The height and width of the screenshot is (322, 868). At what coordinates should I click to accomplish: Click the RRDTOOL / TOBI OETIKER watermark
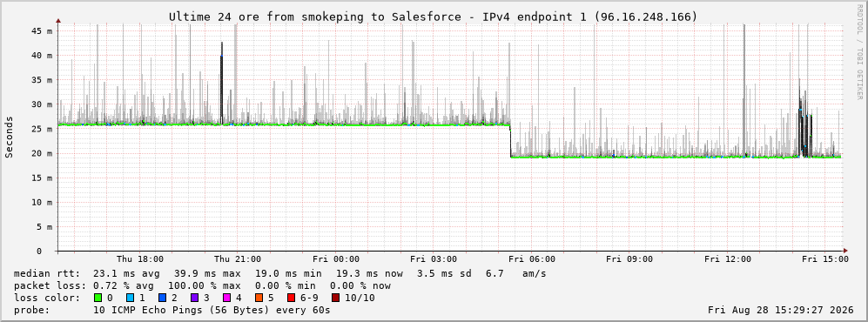pos(859,52)
